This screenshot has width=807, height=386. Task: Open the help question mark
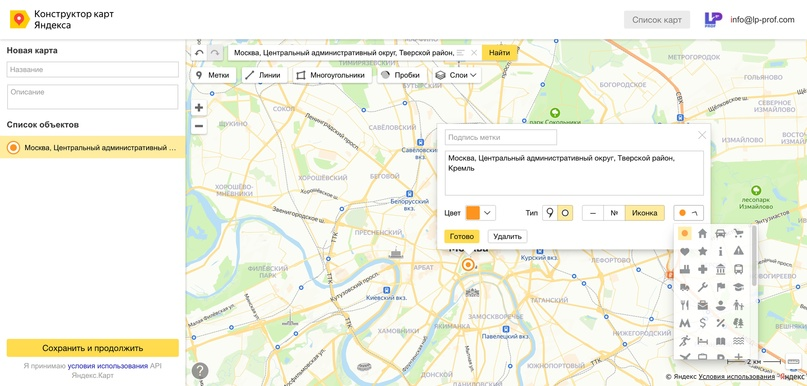200,371
